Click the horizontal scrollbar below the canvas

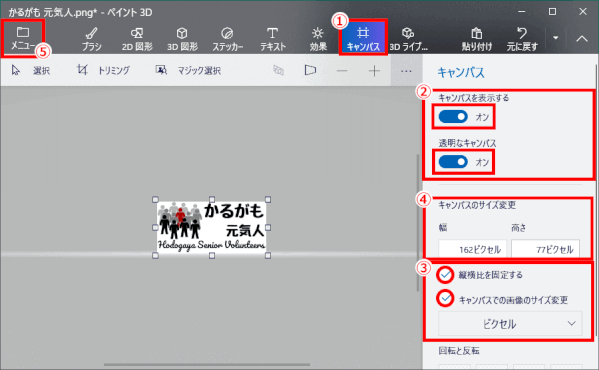coord(207,365)
